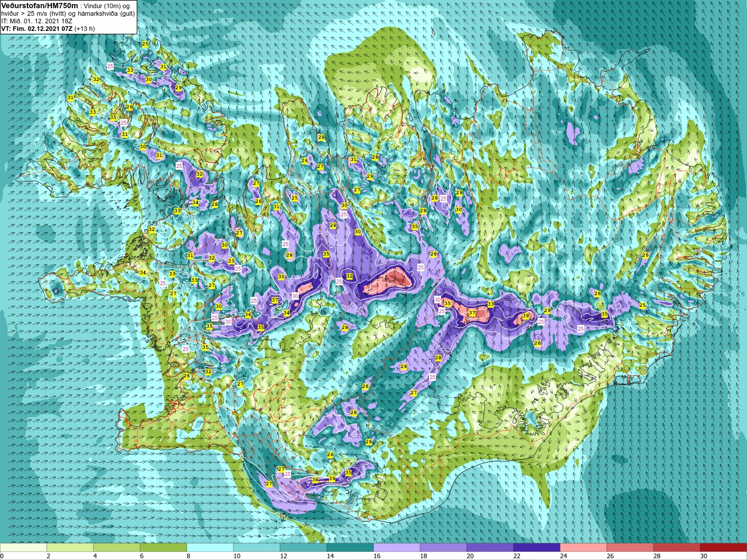Click the yellow "38" gust label on the map

pos(315,480)
